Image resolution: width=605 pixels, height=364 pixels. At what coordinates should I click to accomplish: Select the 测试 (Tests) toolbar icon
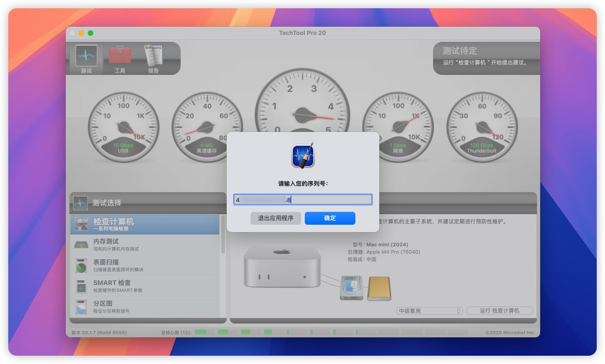(86, 59)
